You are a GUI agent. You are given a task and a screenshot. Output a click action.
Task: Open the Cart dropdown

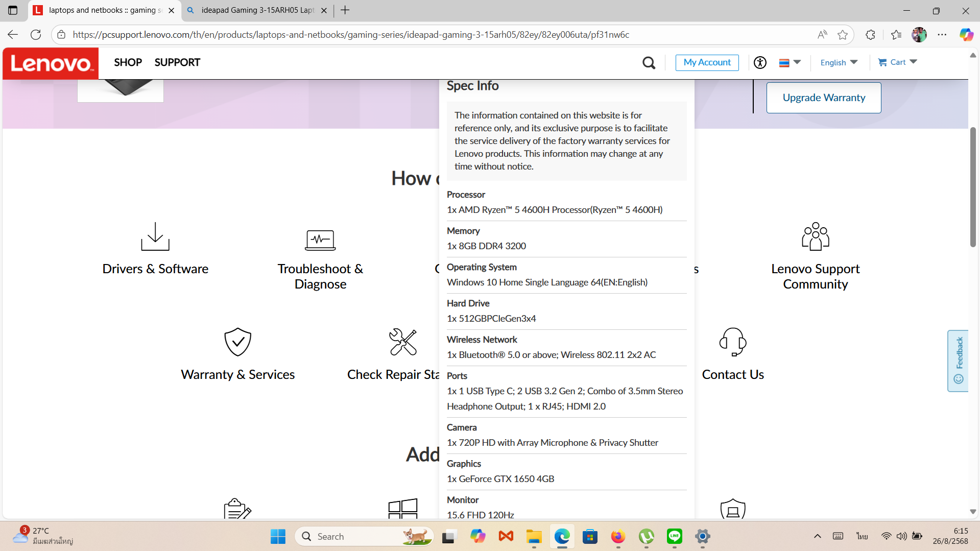point(897,62)
